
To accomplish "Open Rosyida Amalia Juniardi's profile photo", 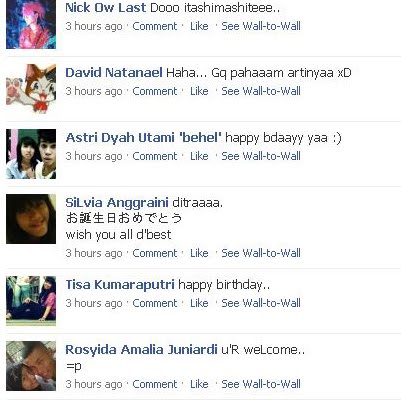I will (x=31, y=366).
